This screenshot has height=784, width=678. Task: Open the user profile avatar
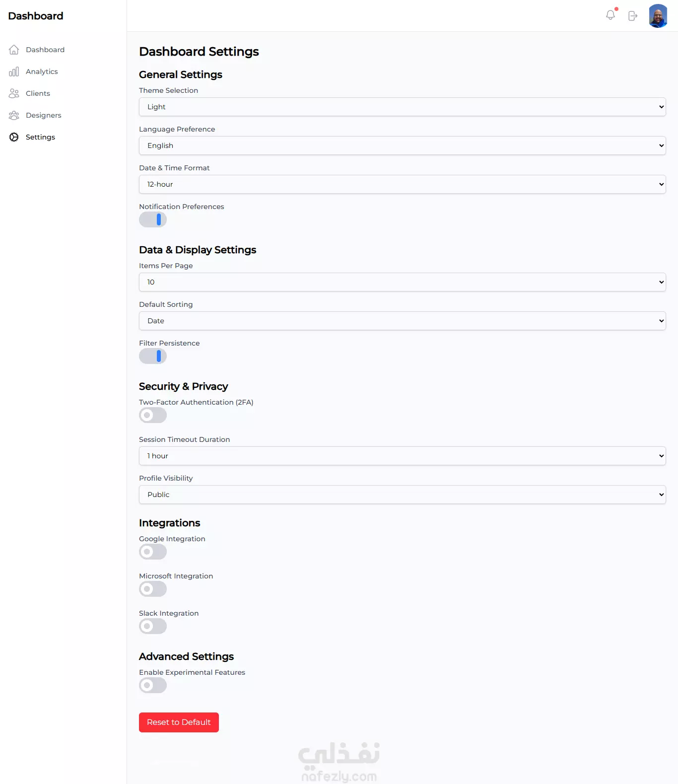pyautogui.click(x=658, y=16)
